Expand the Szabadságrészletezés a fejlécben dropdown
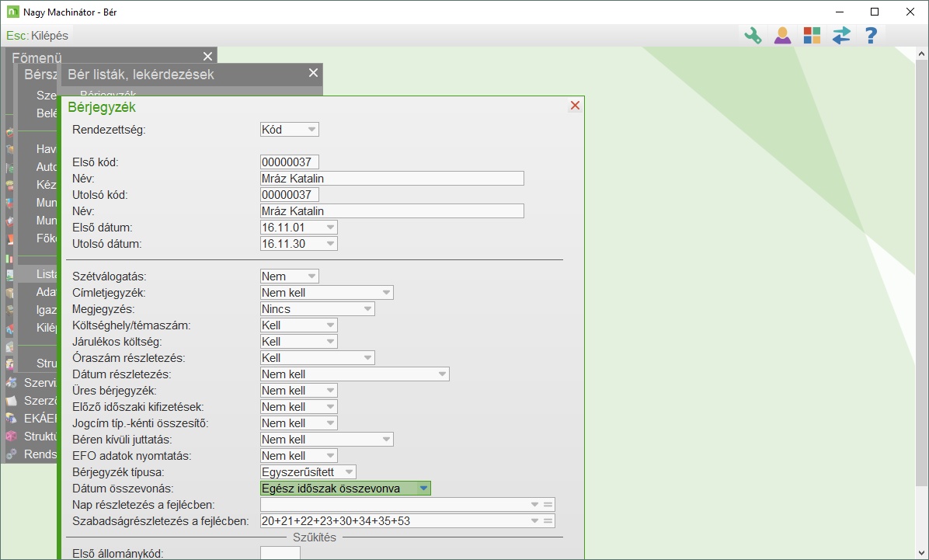The width and height of the screenshot is (929, 560). [x=534, y=521]
